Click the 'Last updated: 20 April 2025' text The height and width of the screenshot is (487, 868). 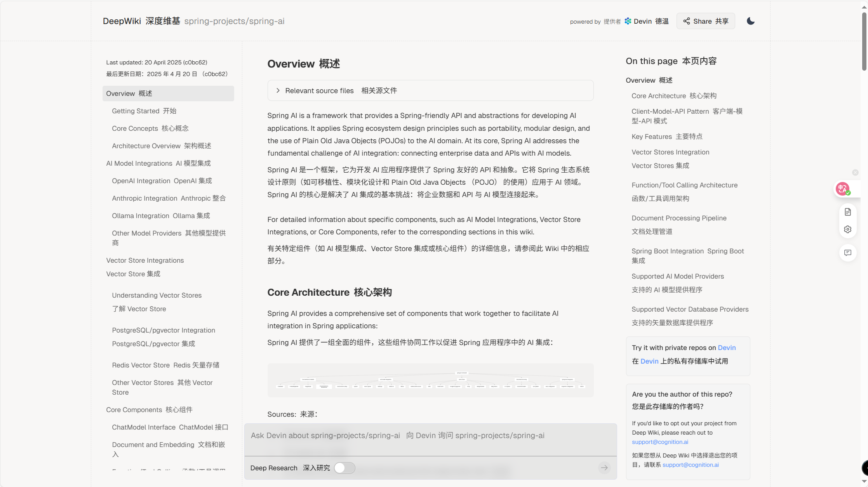pos(157,62)
